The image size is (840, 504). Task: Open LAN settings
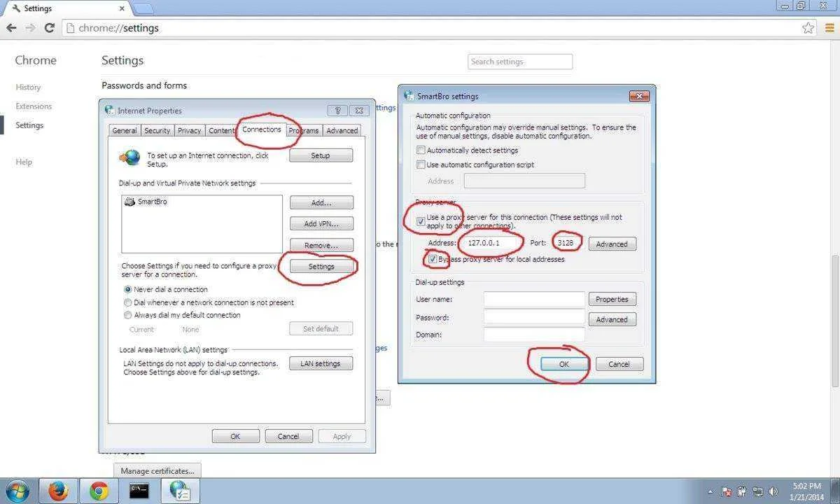(321, 364)
